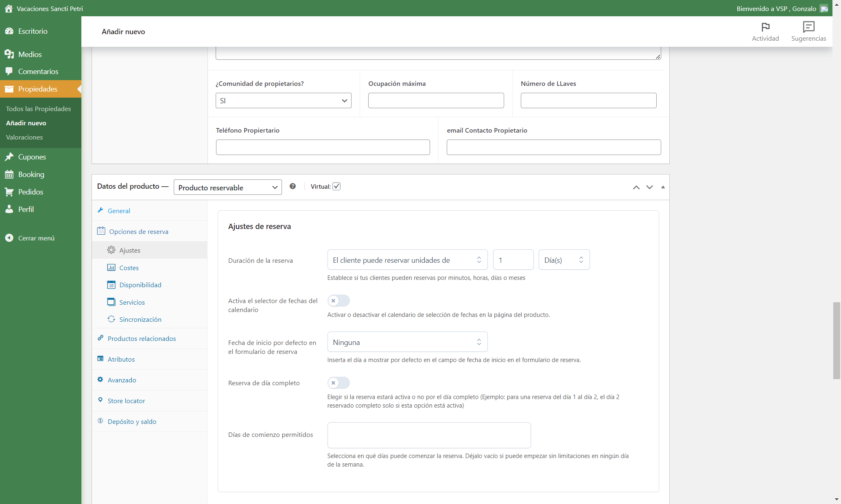
Task: Focus the email Contacto Propietario field
Action: (554, 147)
